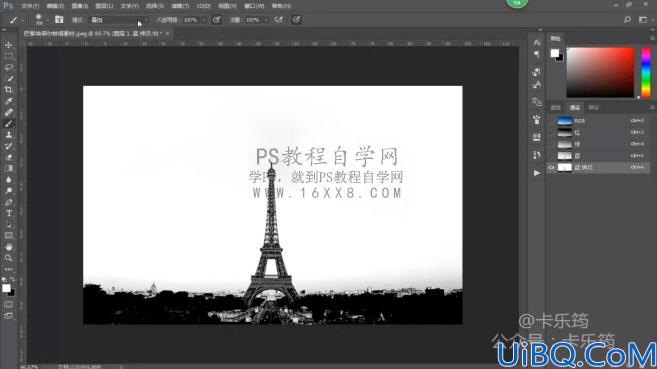Select the Path Selection tool

(x=8, y=224)
